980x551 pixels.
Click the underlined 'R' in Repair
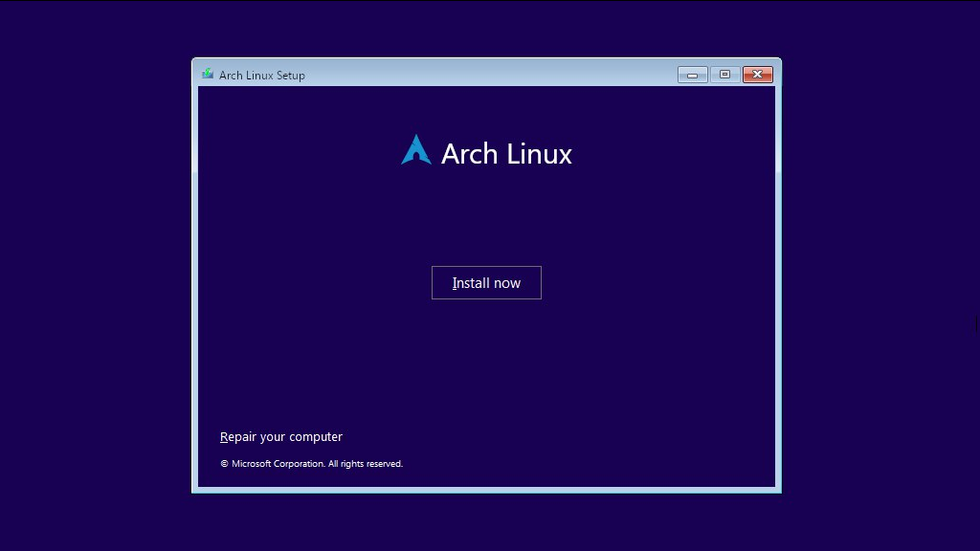click(224, 437)
